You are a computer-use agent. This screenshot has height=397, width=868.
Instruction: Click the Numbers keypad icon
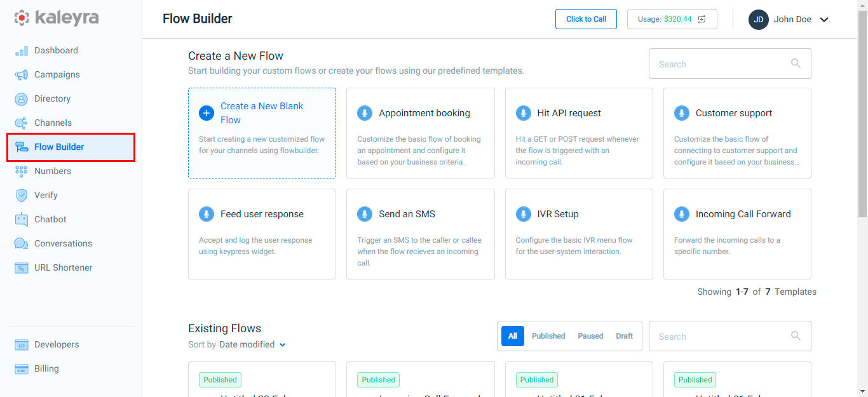(22, 172)
